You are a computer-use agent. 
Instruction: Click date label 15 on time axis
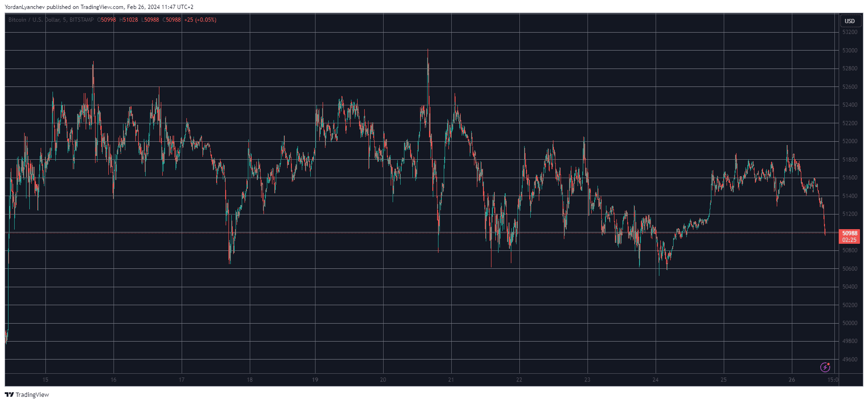tap(45, 380)
